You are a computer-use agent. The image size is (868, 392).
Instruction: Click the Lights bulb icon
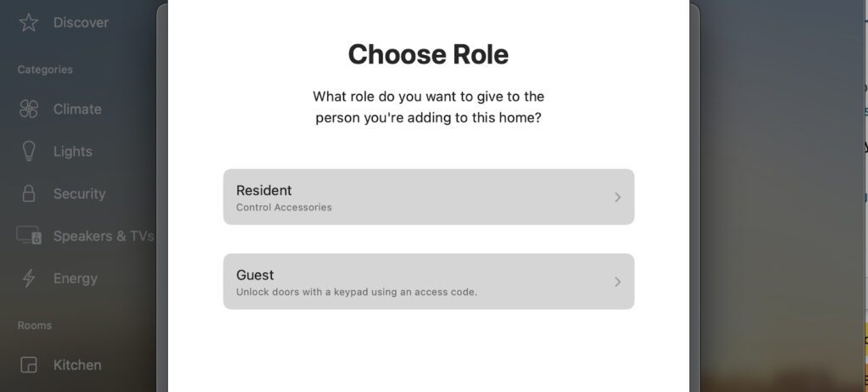pos(29,151)
